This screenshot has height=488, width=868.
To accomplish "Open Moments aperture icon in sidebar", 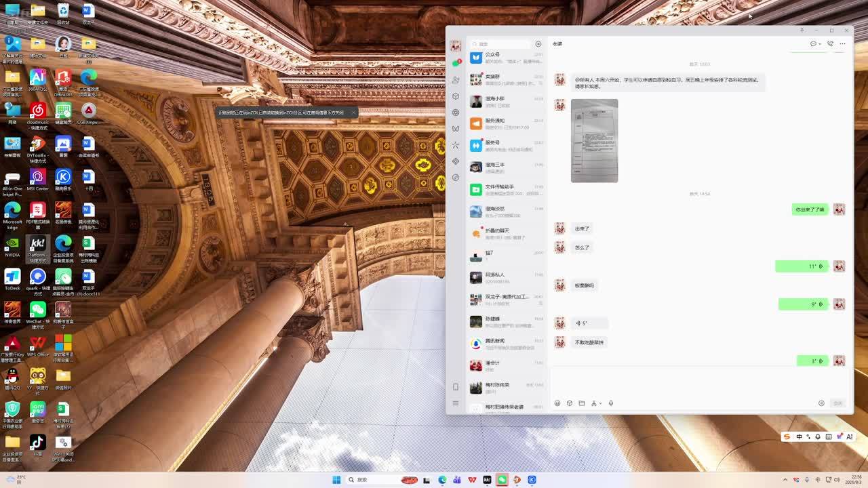I will click(x=456, y=113).
